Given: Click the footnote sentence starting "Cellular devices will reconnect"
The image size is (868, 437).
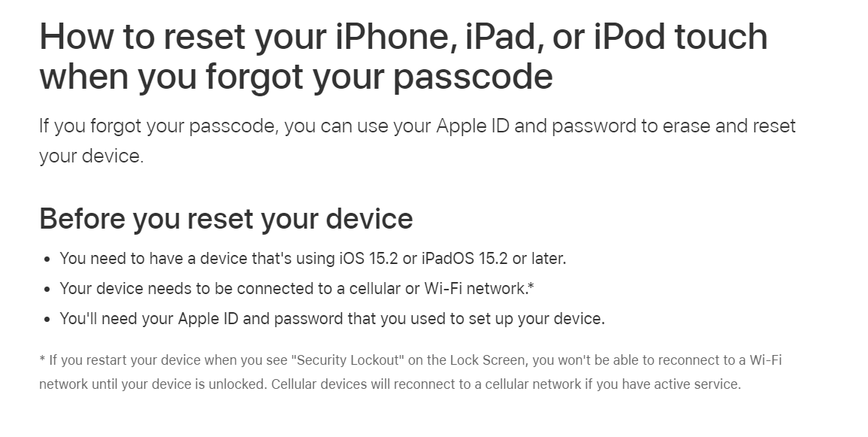Looking at the screenshot, I should click(506, 384).
